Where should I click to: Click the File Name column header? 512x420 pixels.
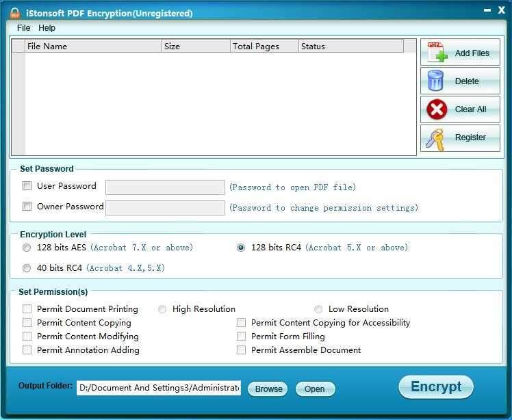click(93, 46)
